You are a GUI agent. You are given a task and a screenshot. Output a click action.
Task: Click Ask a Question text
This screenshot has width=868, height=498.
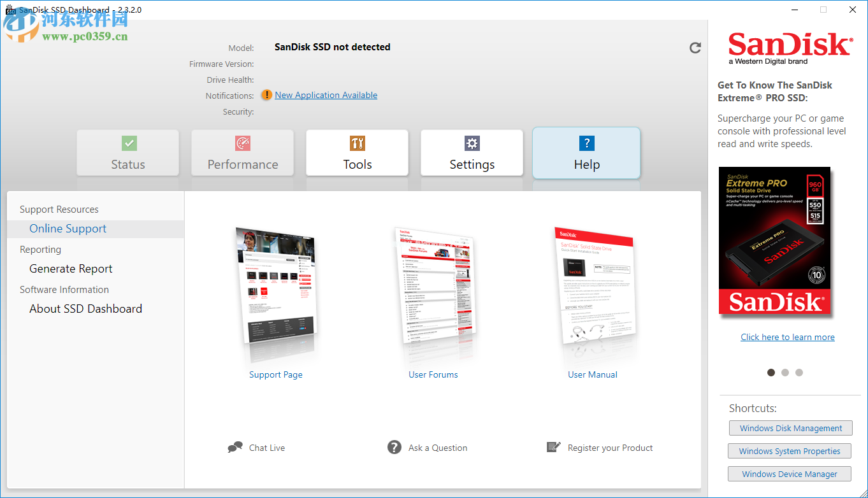click(x=438, y=448)
